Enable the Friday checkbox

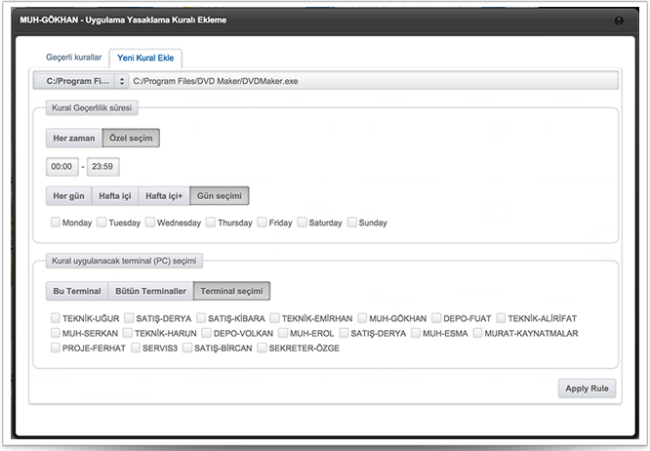click(262, 223)
